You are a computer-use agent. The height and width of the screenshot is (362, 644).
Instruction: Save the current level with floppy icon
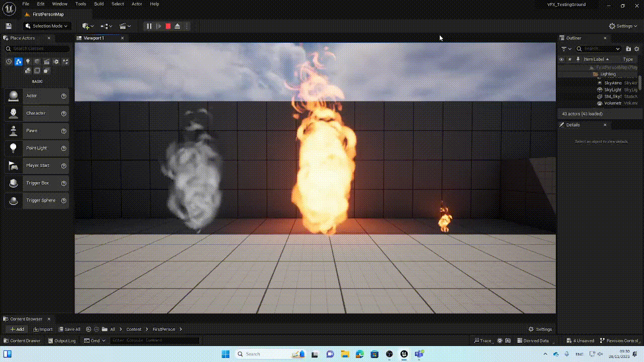tap(9, 26)
